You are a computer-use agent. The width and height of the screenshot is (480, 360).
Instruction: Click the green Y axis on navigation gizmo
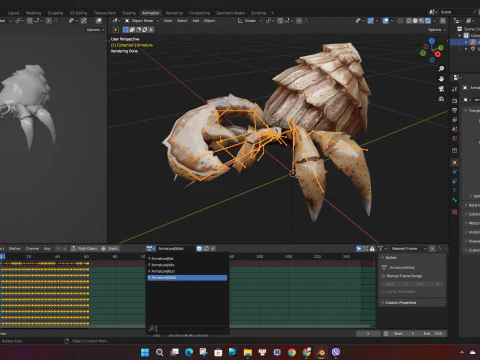[441, 48]
